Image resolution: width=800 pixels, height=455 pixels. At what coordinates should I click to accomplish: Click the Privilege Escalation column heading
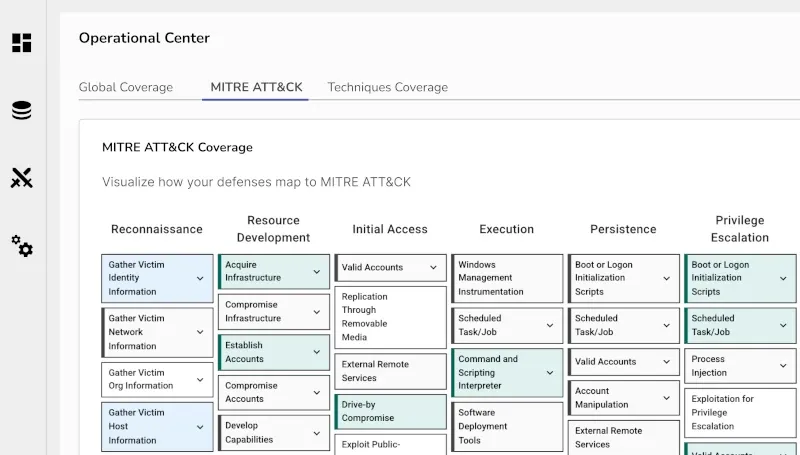click(x=740, y=229)
